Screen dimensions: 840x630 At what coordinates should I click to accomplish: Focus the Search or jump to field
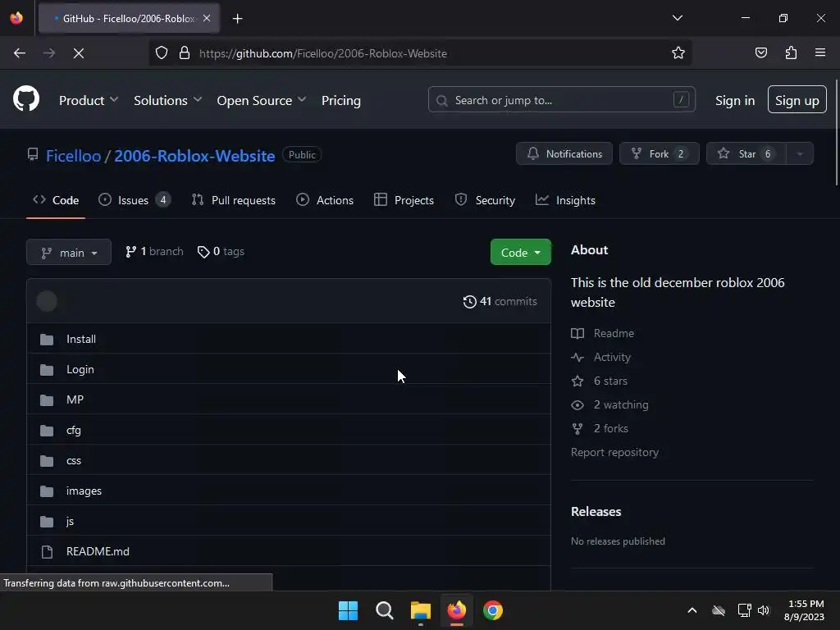point(561,99)
